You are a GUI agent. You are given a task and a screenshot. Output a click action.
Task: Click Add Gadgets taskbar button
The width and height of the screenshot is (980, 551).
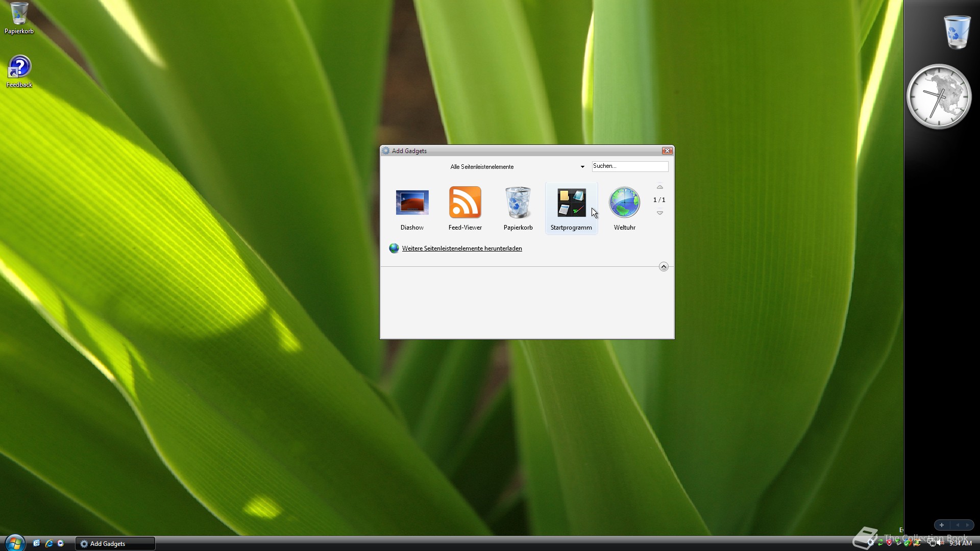click(x=115, y=544)
